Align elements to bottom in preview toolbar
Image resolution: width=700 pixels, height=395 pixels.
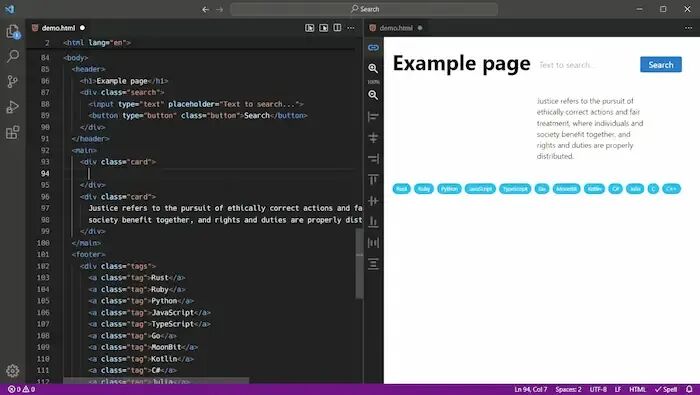click(x=373, y=222)
